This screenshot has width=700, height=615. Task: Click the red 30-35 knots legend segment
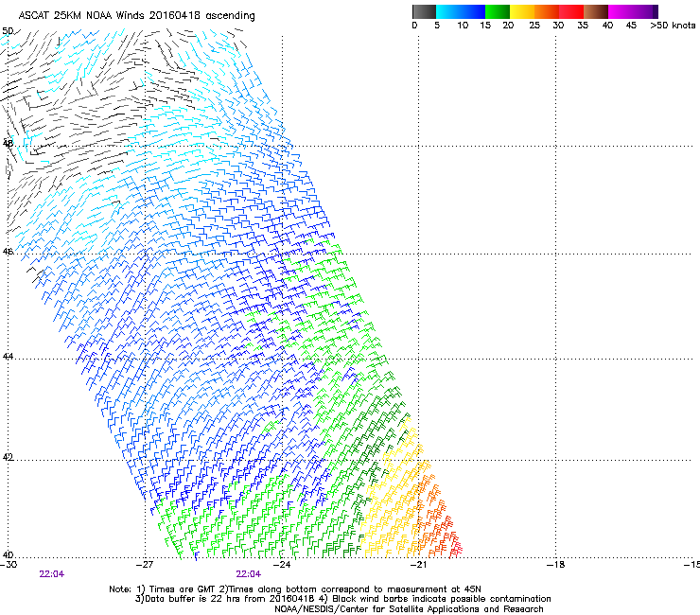pyautogui.click(x=571, y=11)
